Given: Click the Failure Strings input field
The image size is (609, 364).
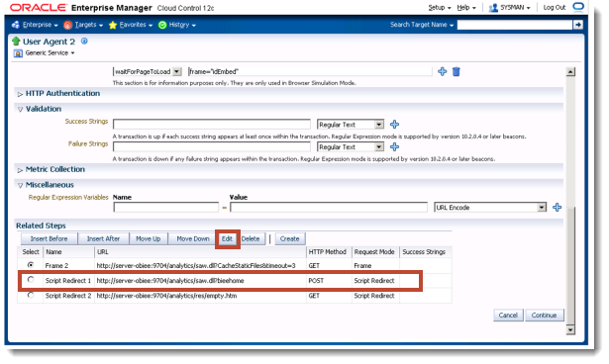Looking at the screenshot, I should point(212,147).
